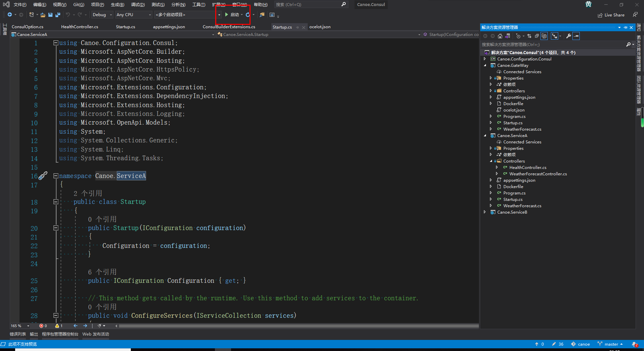Save the current file with disk icon

tap(50, 15)
